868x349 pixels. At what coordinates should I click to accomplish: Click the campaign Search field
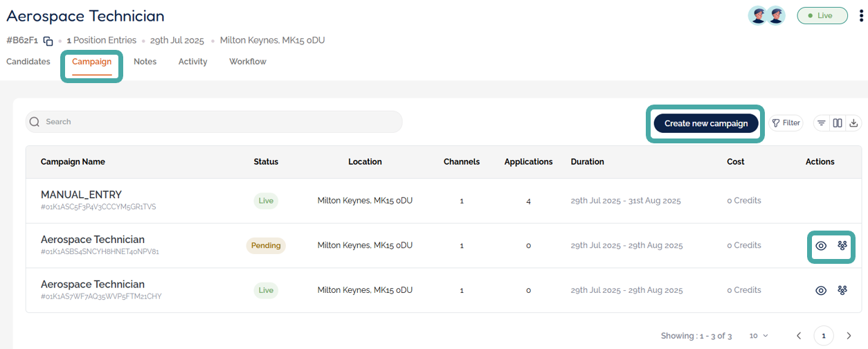coord(214,122)
